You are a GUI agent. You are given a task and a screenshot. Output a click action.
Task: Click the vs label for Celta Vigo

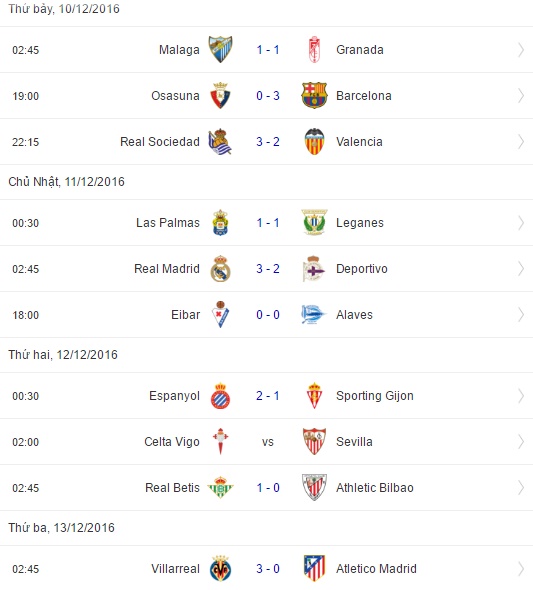tap(268, 442)
